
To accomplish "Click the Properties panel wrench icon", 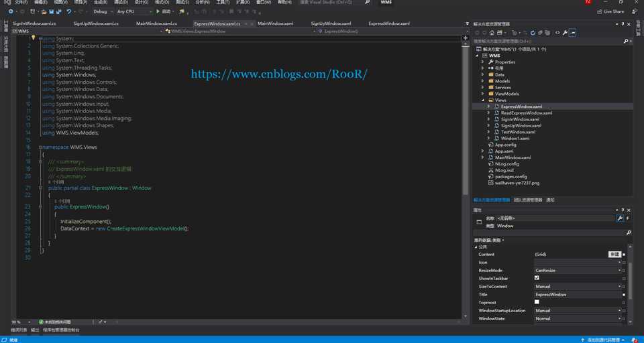I will (x=620, y=218).
